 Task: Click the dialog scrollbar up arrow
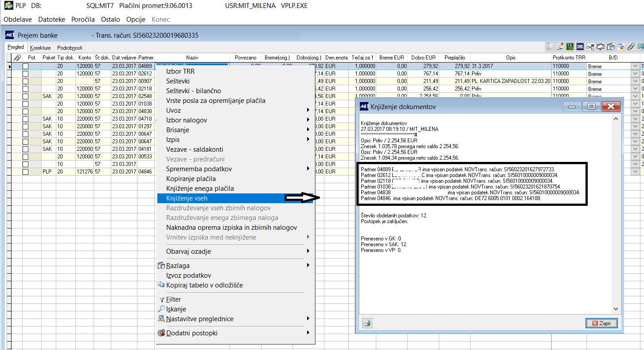pos(615,119)
